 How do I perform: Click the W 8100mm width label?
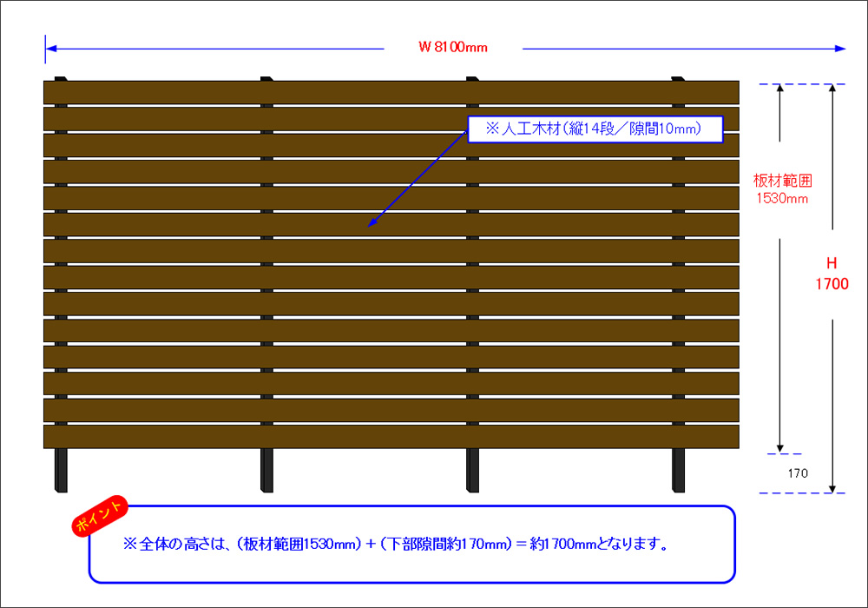click(x=452, y=48)
